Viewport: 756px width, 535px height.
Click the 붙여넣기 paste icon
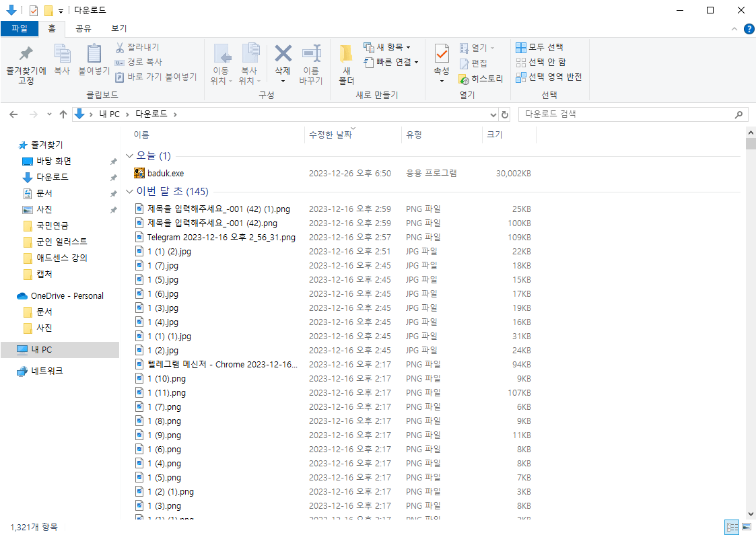pos(94,59)
